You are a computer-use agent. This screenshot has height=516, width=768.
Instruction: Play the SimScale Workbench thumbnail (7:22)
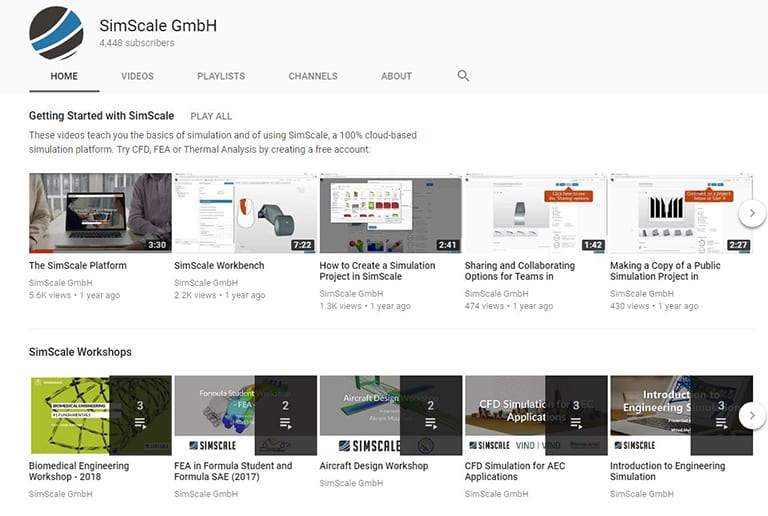[x=245, y=213]
